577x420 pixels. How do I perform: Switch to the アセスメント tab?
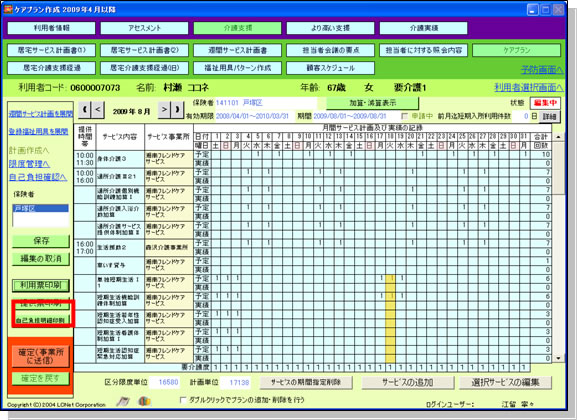click(x=144, y=28)
